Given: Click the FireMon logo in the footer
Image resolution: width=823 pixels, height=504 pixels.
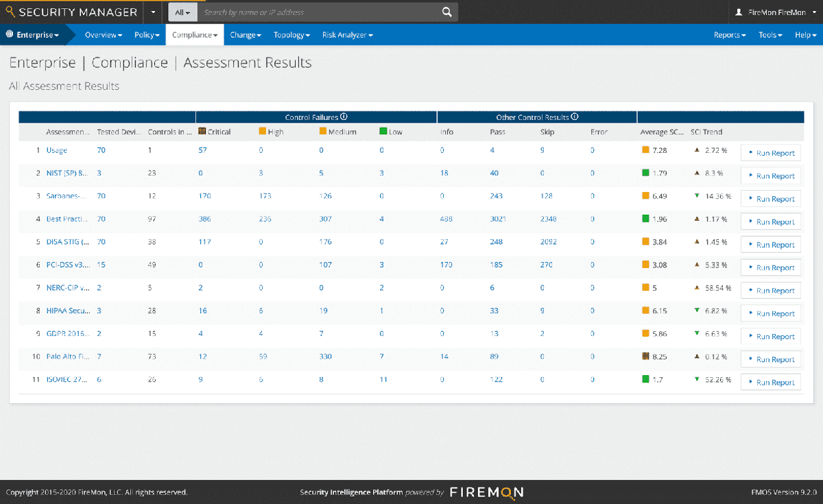Looking at the screenshot, I should pyautogui.click(x=486, y=492).
